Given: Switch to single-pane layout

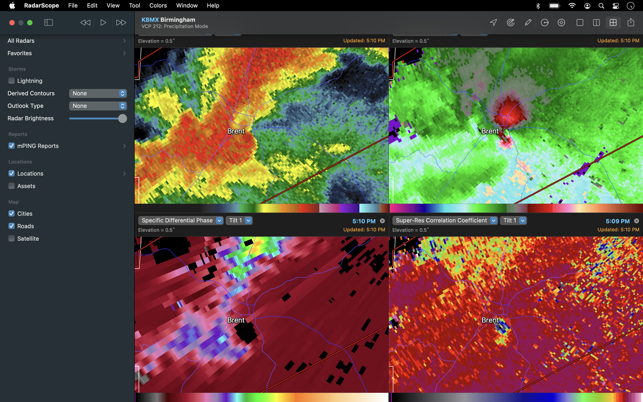Looking at the screenshot, I should pos(579,23).
